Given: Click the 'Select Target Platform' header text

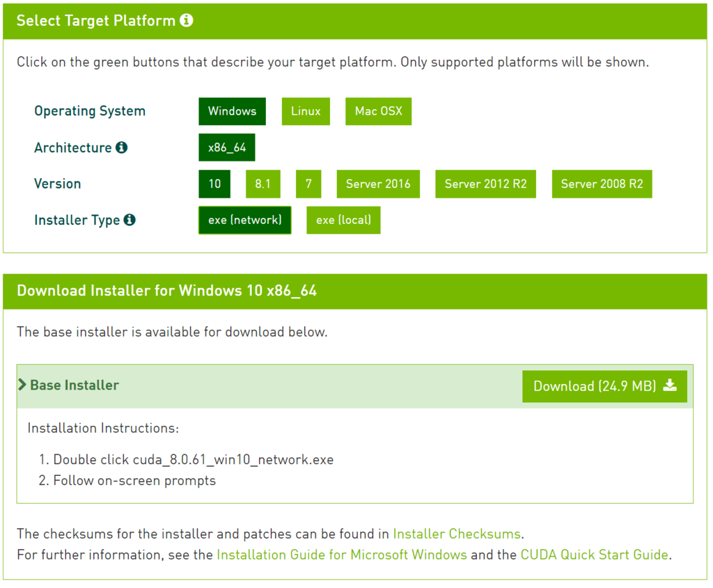Looking at the screenshot, I should (96, 20).
